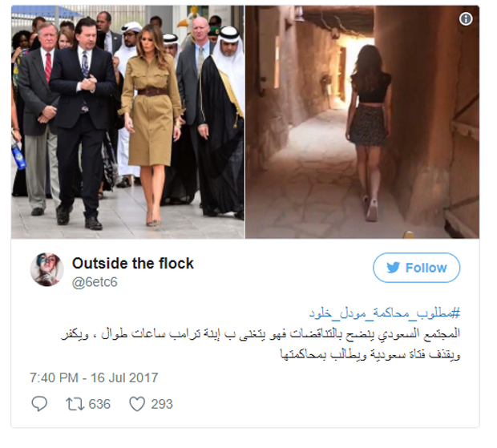This screenshot has width=497, height=448.
Task: Open Outside the flock profile avatar
Action: [47, 269]
